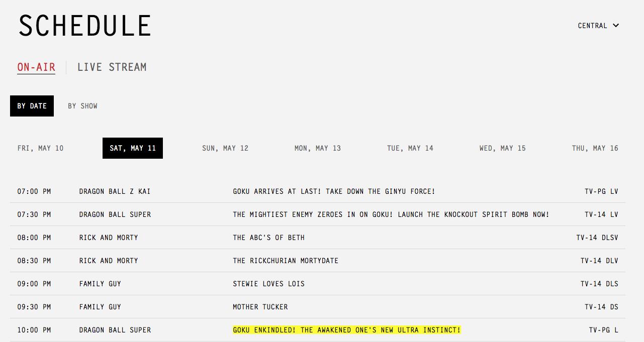Image resolution: width=644 pixels, height=342 pixels.
Task: Open Dragon Ball Super 10:00 PM show
Action: point(115,330)
